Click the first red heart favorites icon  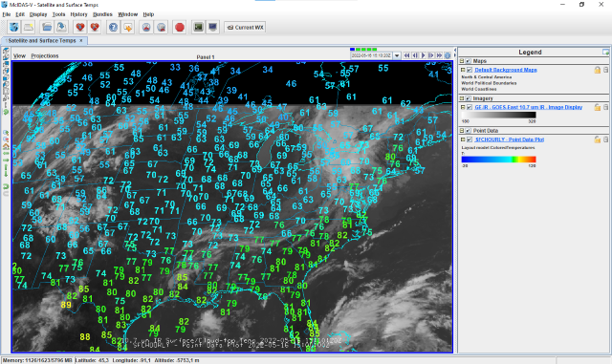click(x=80, y=28)
